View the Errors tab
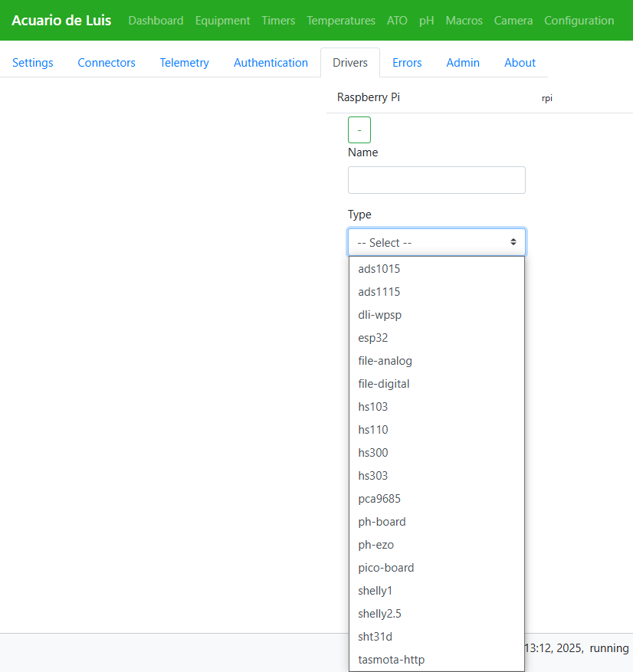 point(407,63)
